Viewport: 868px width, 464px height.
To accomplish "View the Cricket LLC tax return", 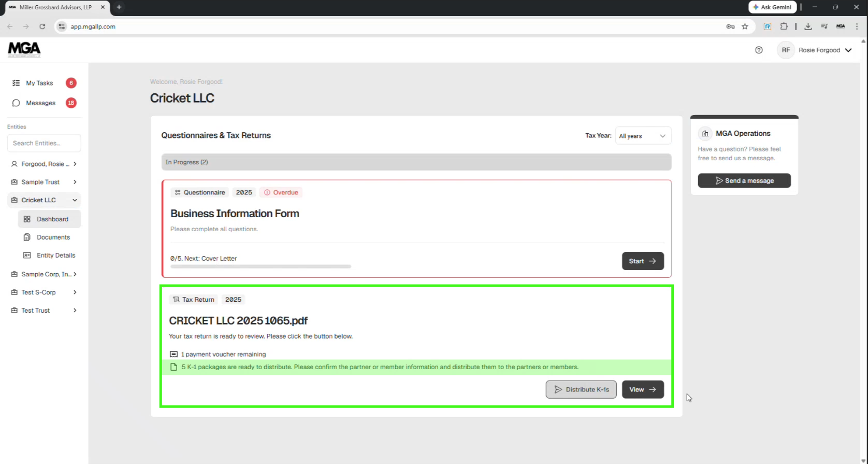I will (x=643, y=389).
